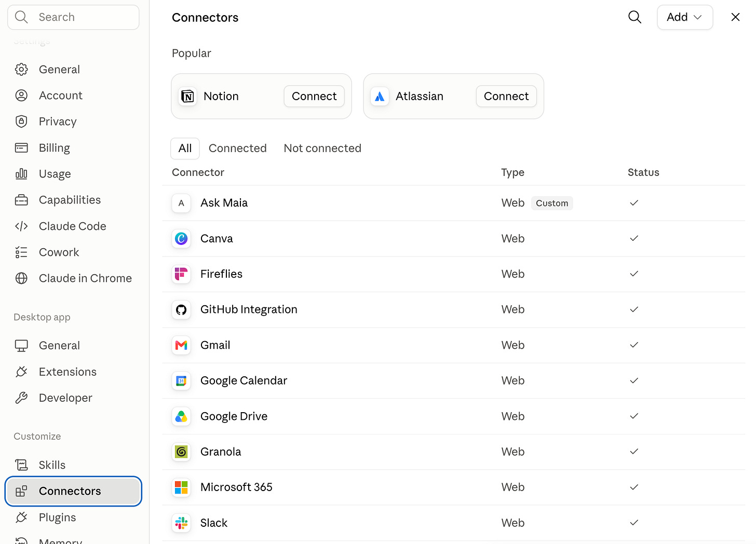Go to Usage settings
Image resolution: width=756 pixels, height=544 pixels.
coord(73,174)
